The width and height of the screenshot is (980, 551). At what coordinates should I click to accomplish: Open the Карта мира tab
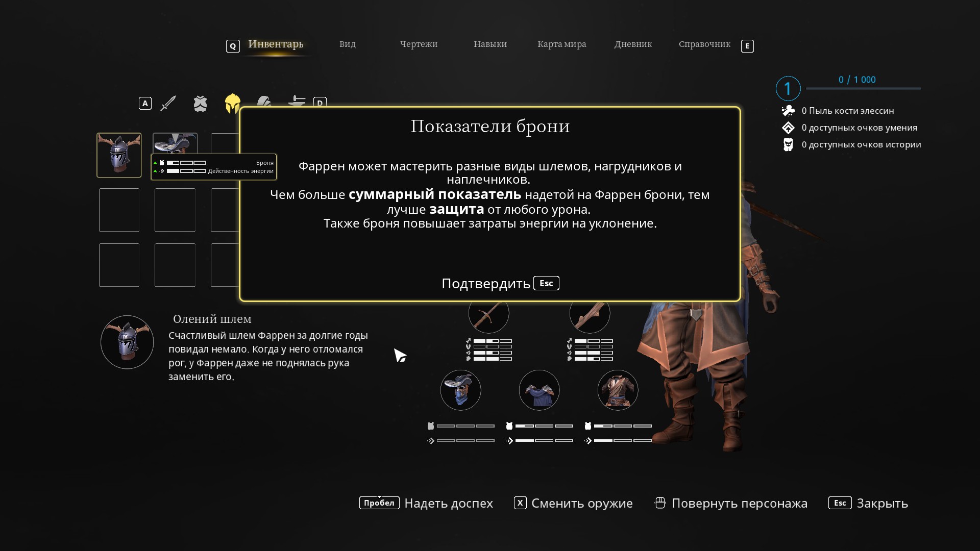pyautogui.click(x=561, y=44)
